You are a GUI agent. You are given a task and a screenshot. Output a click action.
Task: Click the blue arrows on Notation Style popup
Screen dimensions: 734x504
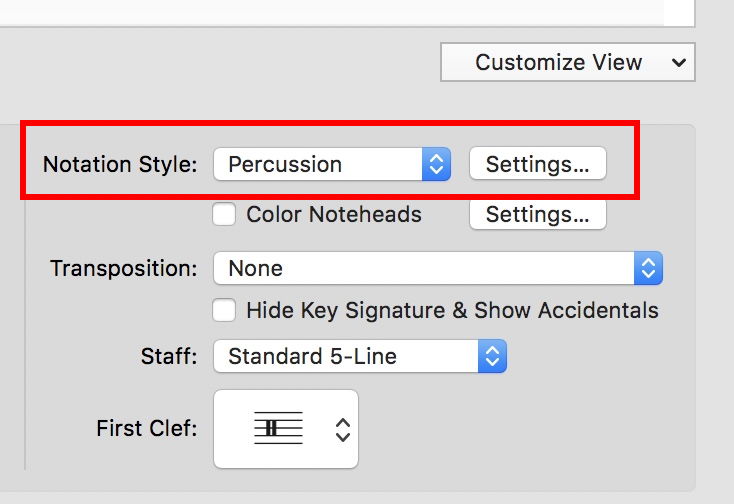coord(437,165)
